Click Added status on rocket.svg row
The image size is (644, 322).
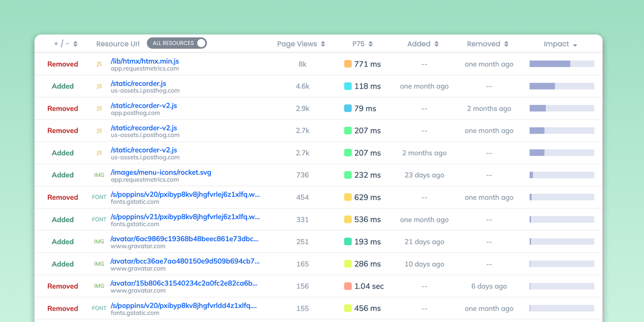[63, 175]
